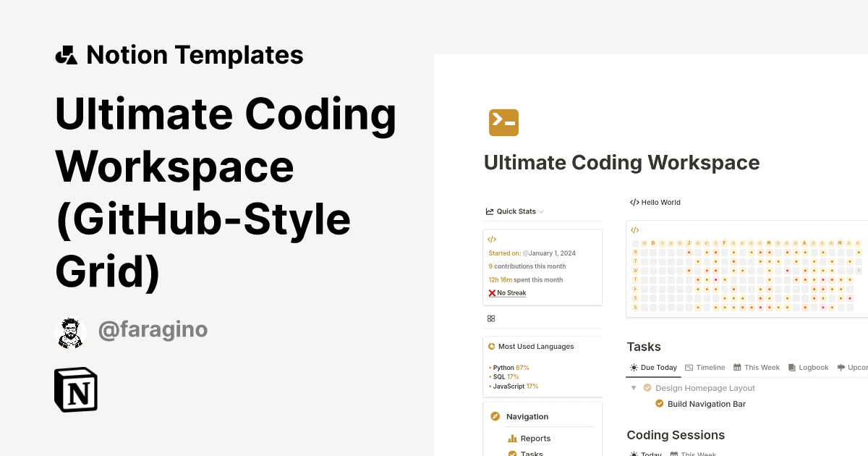
Task: Click the faragino profile avatar
Action: (70, 332)
